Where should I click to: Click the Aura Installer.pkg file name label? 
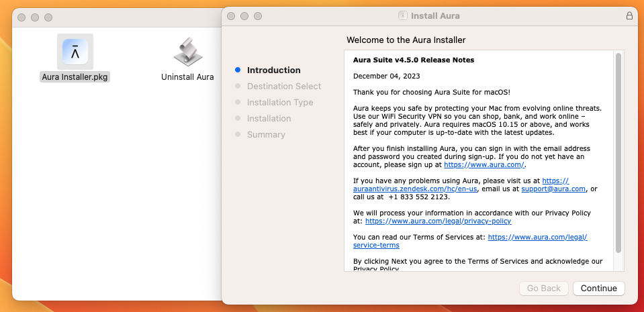click(75, 76)
